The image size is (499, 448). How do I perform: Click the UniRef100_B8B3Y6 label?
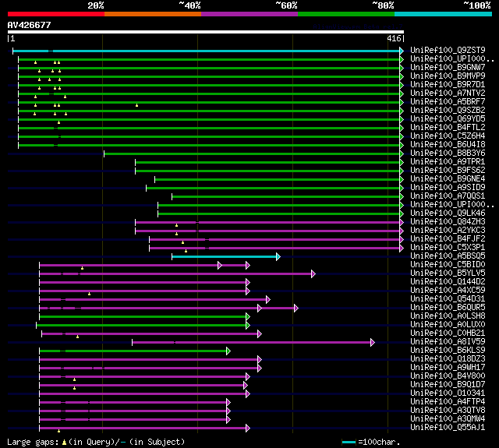tap(448, 153)
